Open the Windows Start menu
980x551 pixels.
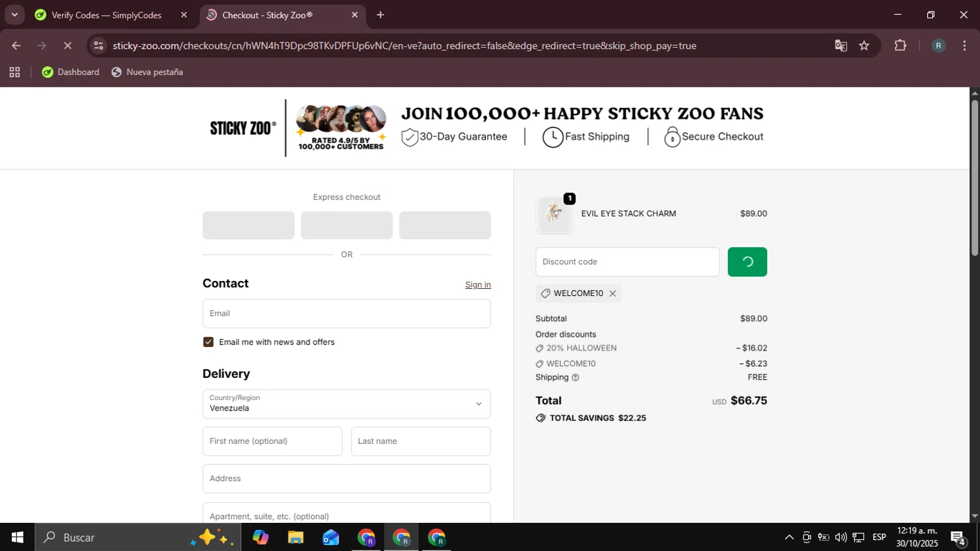point(18,537)
